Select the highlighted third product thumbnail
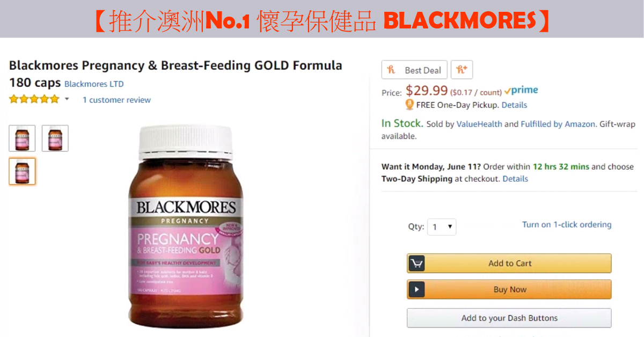 click(22, 171)
